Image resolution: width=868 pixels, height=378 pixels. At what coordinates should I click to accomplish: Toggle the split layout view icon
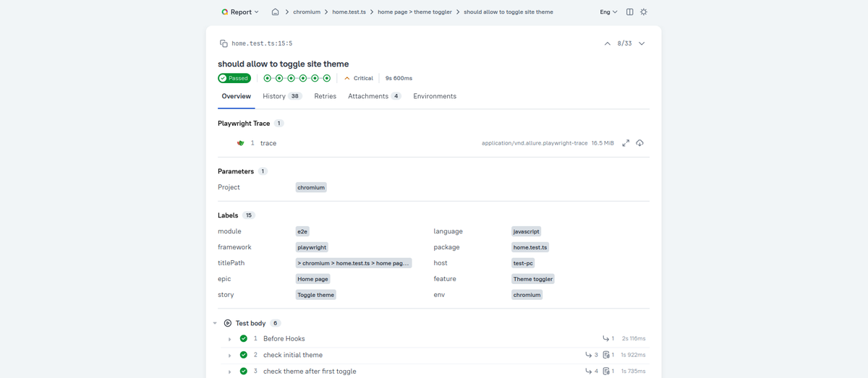point(629,12)
